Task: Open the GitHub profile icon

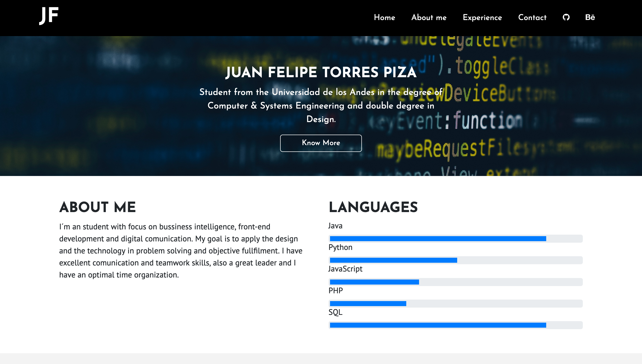Action: 566,17
